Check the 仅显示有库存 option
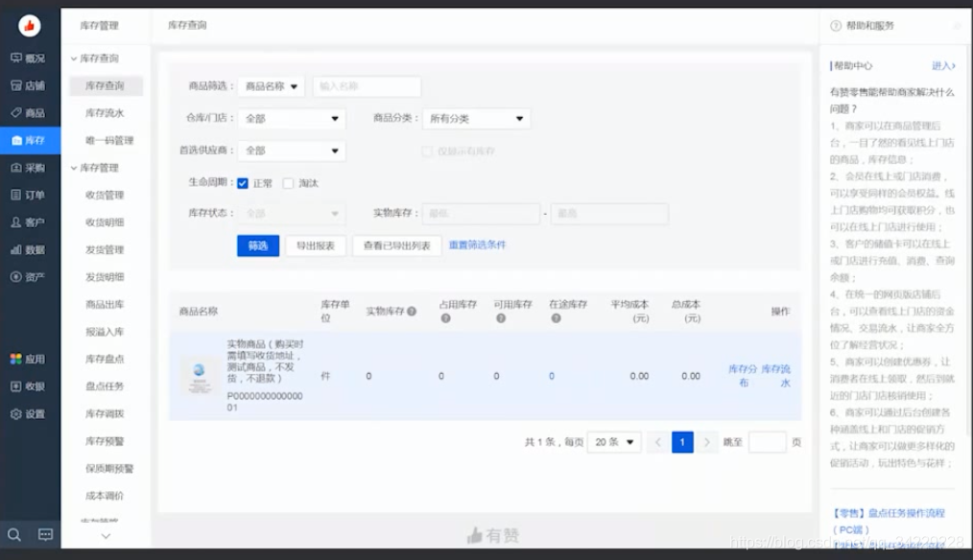This screenshot has width=973, height=560. click(425, 151)
